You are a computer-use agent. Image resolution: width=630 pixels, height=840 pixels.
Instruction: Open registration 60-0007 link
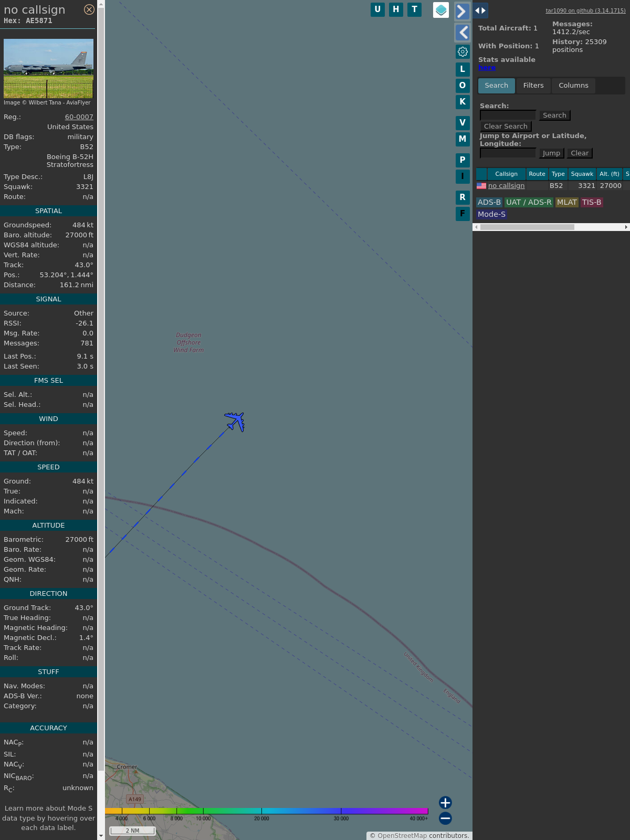click(79, 117)
